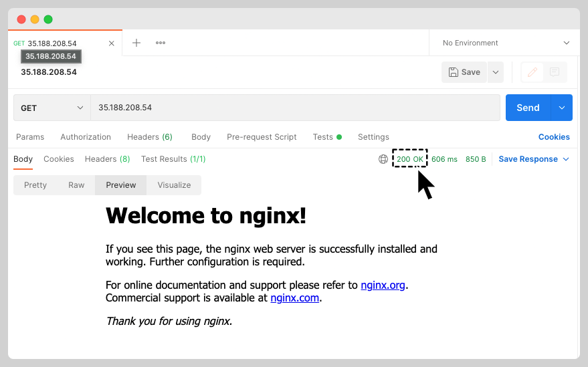Click the Save button
The image size is (588, 367).
(x=464, y=72)
